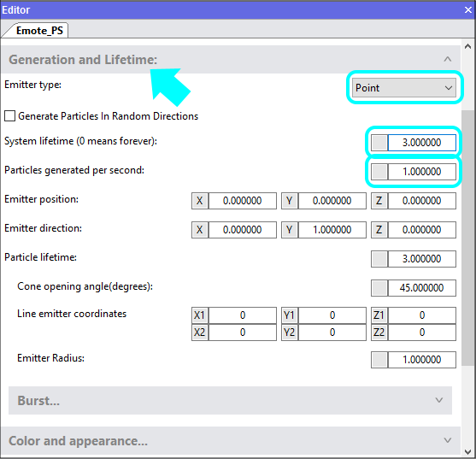Click the Y label of Emitter direction

click(290, 230)
